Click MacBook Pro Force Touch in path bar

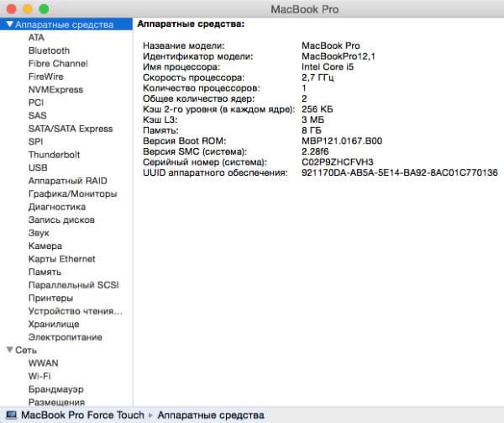(x=82, y=415)
